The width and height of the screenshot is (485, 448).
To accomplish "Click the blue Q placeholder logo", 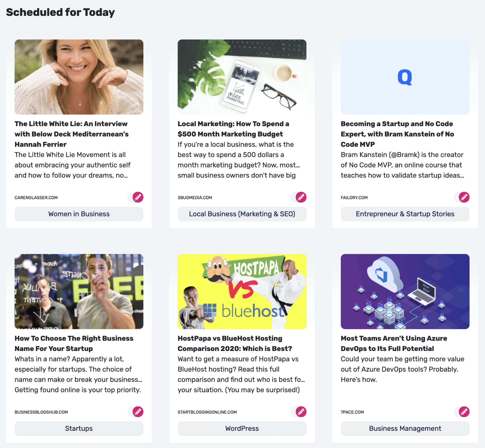I will coord(405,77).
